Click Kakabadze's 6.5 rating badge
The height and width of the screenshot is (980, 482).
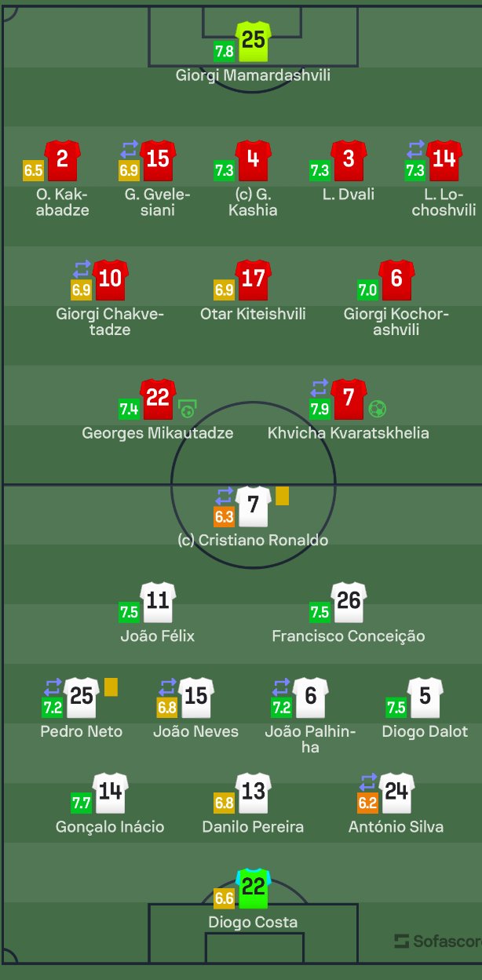point(34,170)
